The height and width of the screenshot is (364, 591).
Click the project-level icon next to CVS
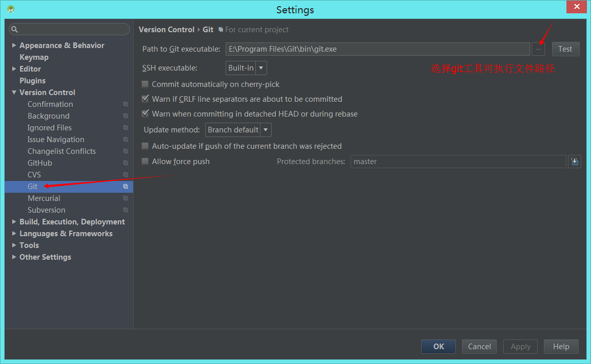[125, 175]
